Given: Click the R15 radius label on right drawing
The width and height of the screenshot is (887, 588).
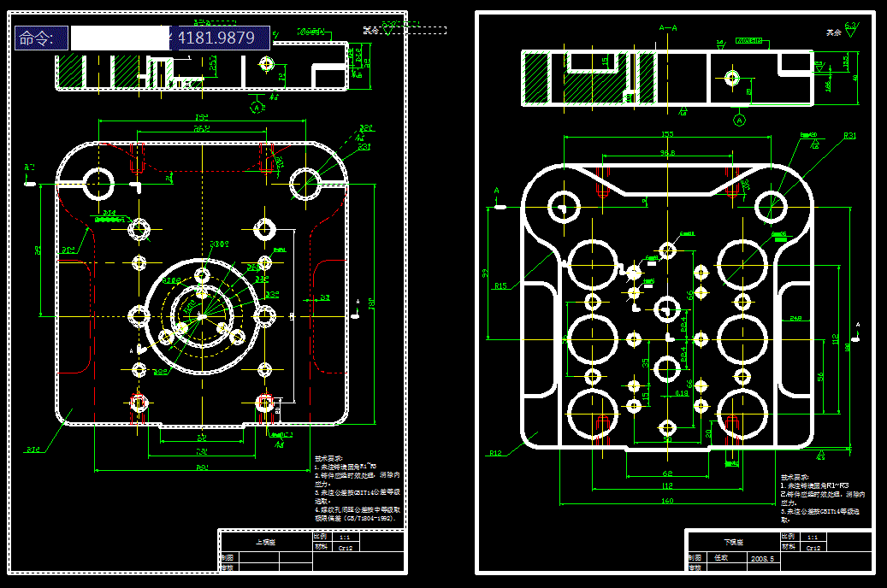Looking at the screenshot, I should click(x=500, y=286).
